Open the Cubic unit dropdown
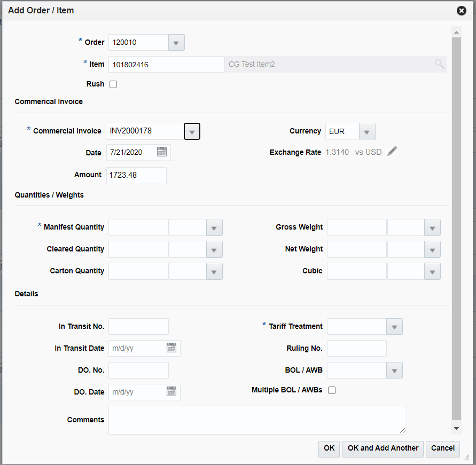Image resolution: width=476 pixels, height=465 pixels. [x=432, y=271]
